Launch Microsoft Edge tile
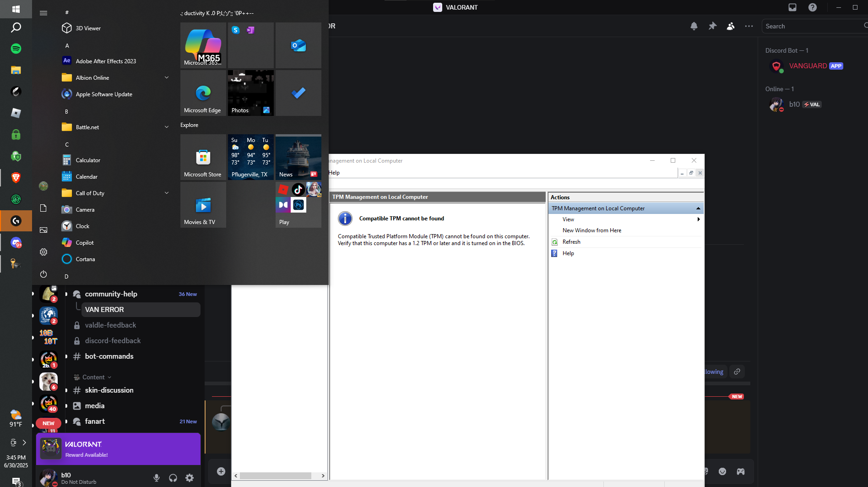The image size is (868, 487). click(203, 93)
